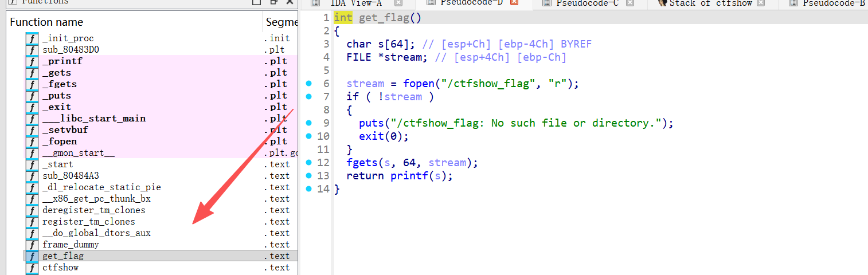868x275 pixels.
Task: Click the .init segment cell of _init_proc
Action: click(x=277, y=38)
